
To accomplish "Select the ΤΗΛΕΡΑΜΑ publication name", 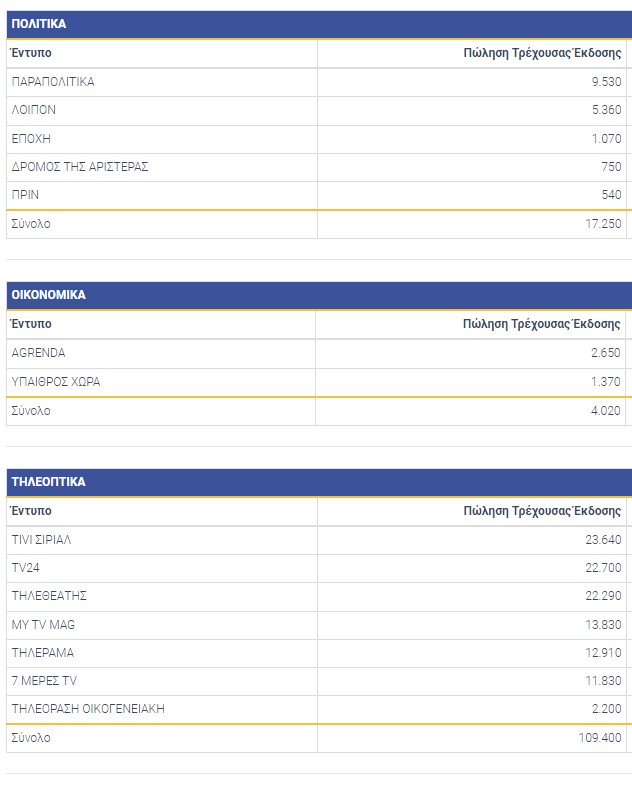I will [43, 653].
